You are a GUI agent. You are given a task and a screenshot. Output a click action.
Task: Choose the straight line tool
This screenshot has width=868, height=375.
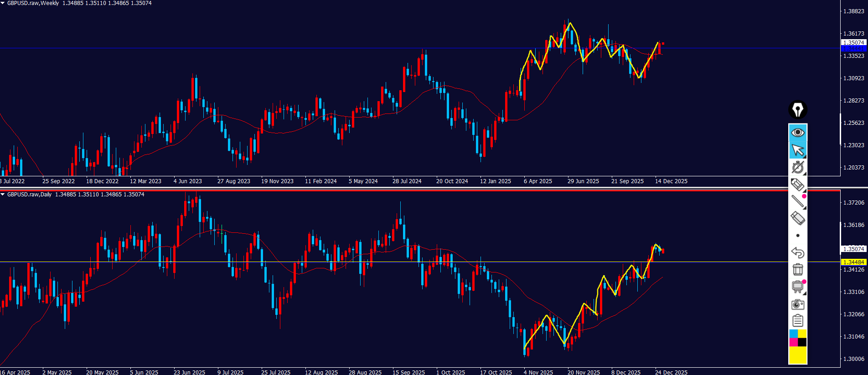797,201
